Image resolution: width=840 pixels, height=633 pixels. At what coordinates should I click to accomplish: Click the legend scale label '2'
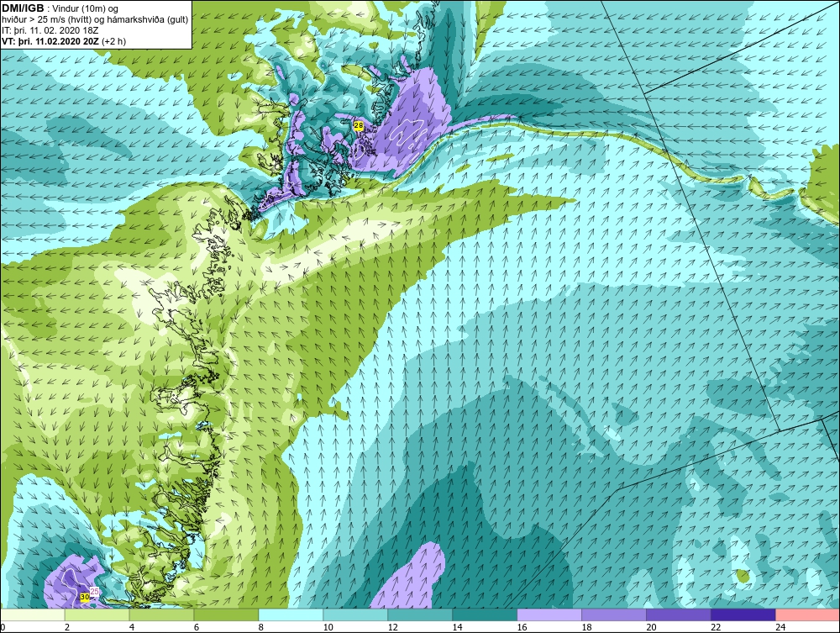[67, 627]
